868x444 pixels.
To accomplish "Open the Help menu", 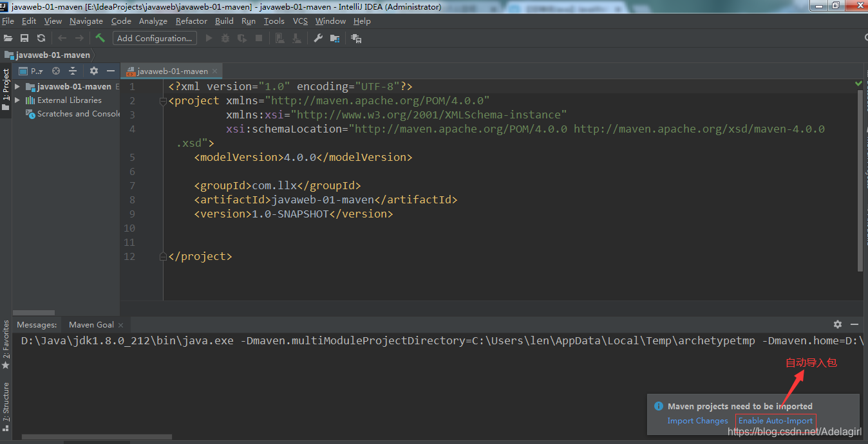I will click(362, 21).
